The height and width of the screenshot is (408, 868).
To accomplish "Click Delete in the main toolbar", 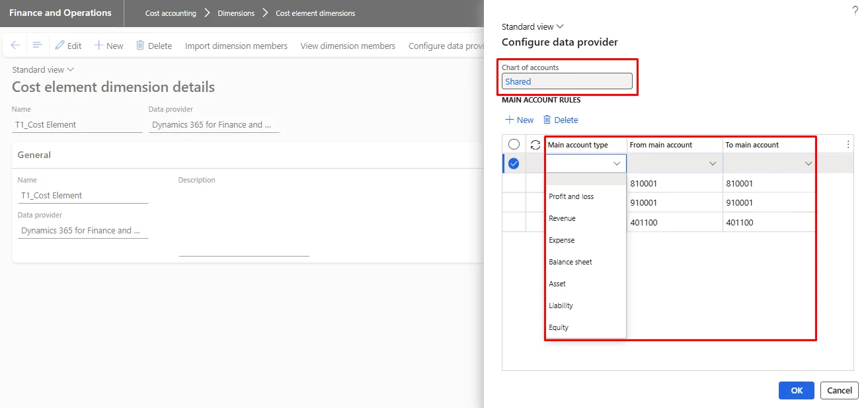I will [154, 46].
